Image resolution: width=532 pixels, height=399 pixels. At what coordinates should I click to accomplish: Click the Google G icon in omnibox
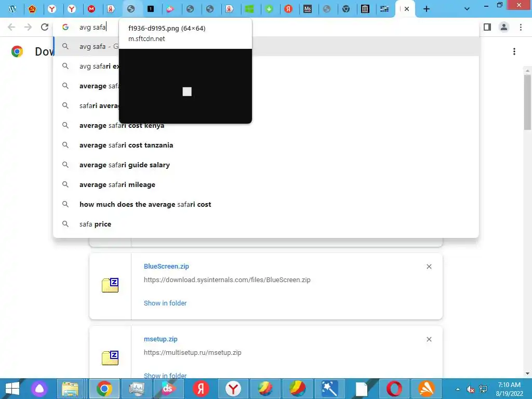[65, 27]
